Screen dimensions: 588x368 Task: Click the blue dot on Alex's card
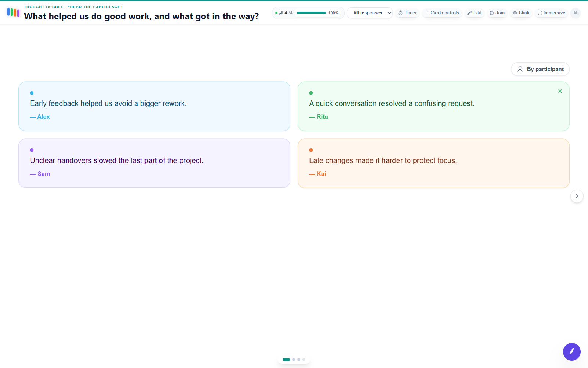click(32, 93)
